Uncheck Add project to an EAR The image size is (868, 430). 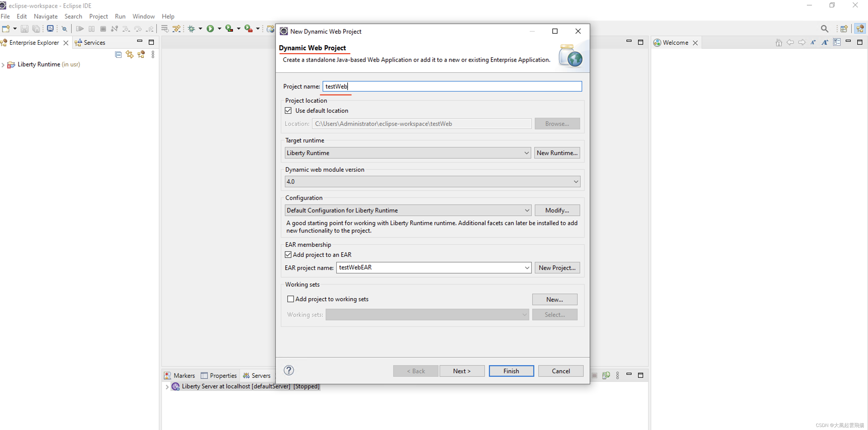tap(288, 254)
